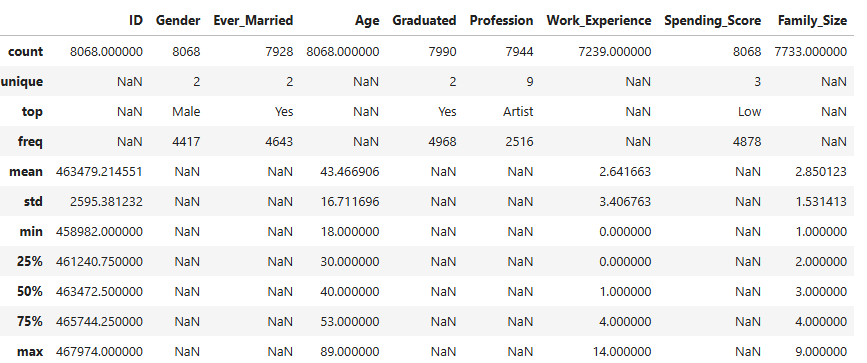Click the Work_Experience column header
867x363 pixels.
coord(599,21)
